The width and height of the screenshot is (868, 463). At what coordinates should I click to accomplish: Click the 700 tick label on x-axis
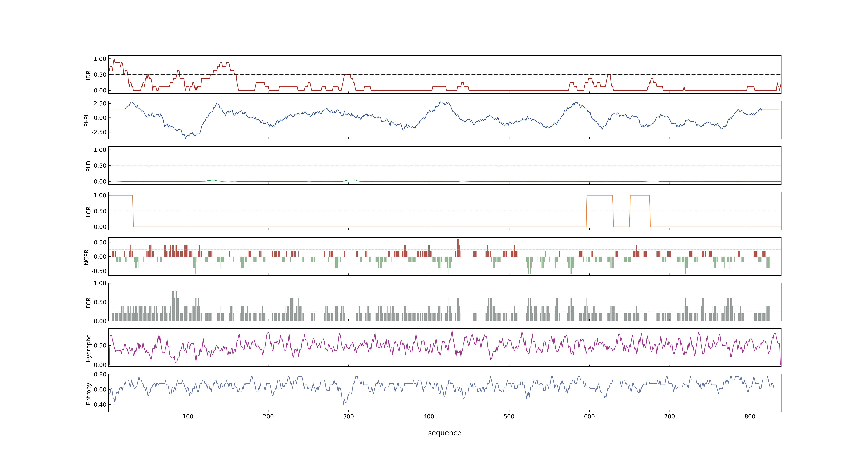tap(670, 416)
